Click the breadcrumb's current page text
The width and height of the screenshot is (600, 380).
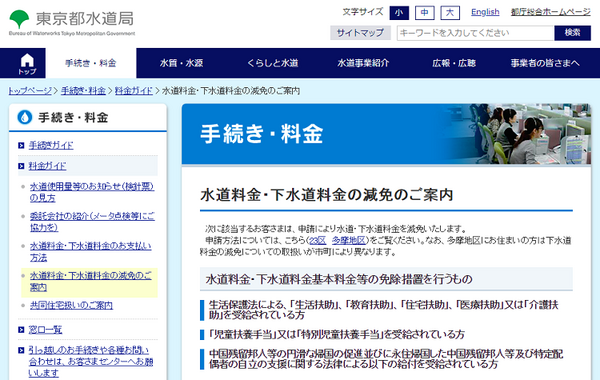click(231, 91)
